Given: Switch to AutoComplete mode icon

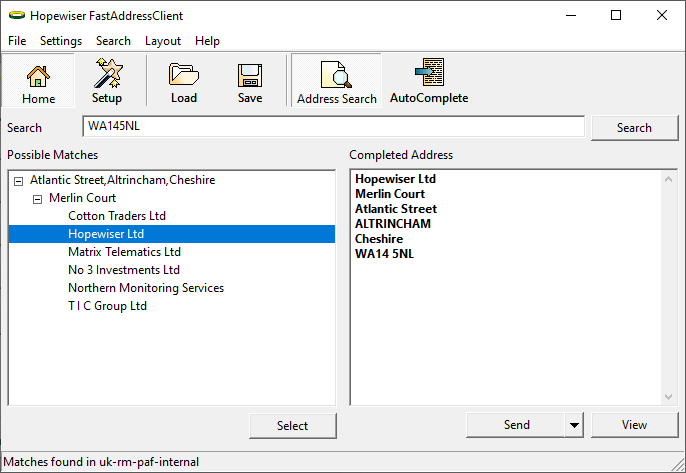Looking at the screenshot, I should click(x=429, y=81).
